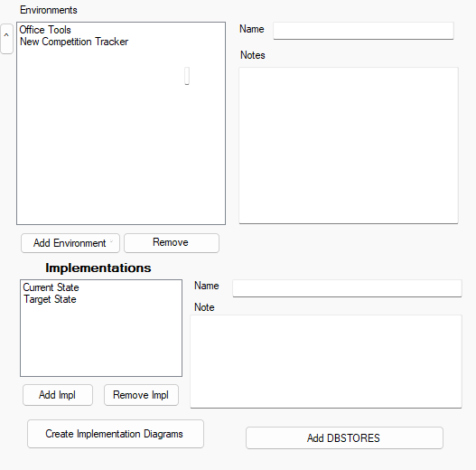
Task: Click the up caret button beside Environments list
Action: click(6, 39)
